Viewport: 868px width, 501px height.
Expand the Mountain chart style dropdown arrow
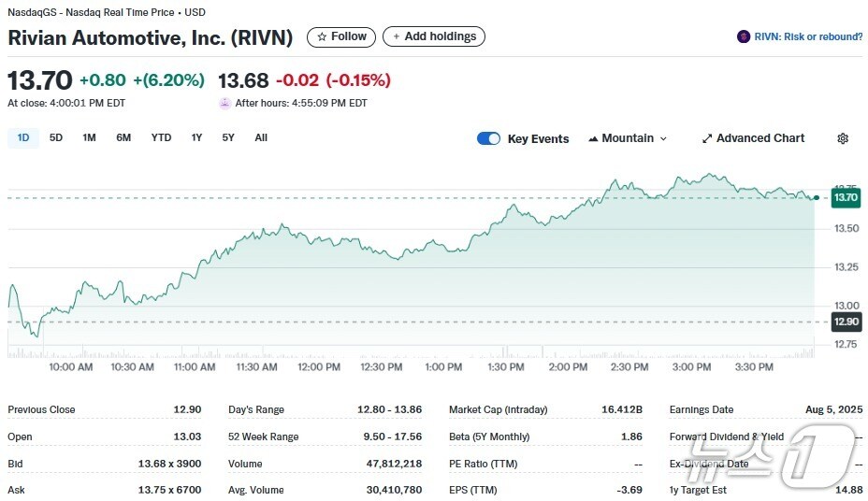[x=664, y=138]
